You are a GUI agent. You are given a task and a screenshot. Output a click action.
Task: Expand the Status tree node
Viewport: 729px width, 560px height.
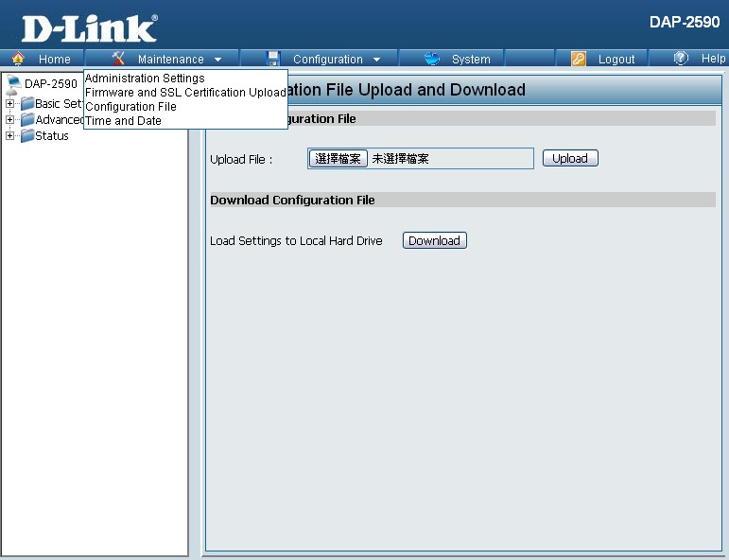click(x=9, y=135)
